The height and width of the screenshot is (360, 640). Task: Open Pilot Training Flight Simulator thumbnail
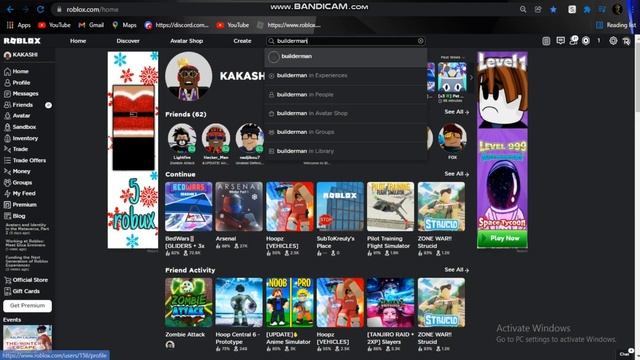[391, 207]
